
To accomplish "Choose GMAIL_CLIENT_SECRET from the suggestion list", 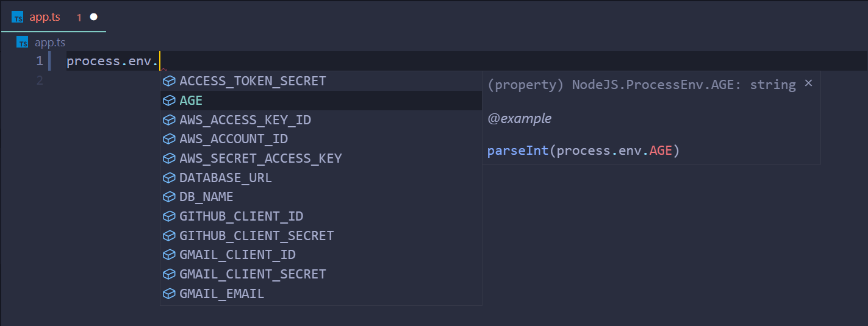I will pyautogui.click(x=253, y=274).
